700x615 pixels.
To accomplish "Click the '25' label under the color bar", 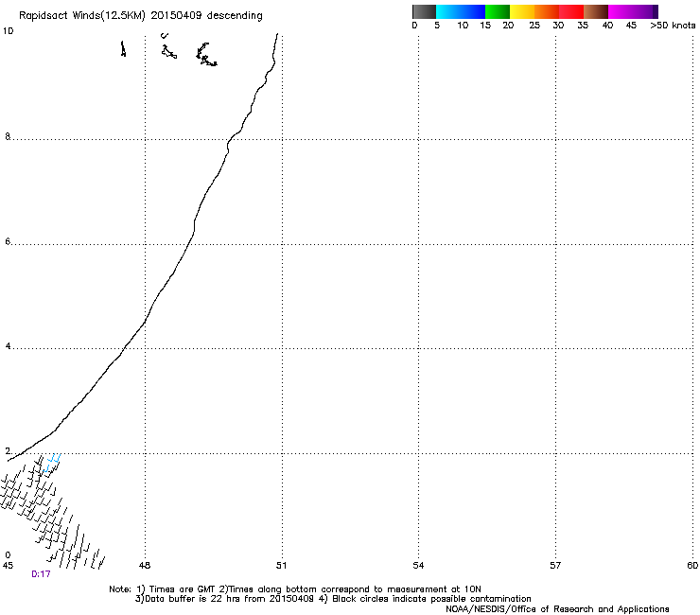I will coord(534,26).
